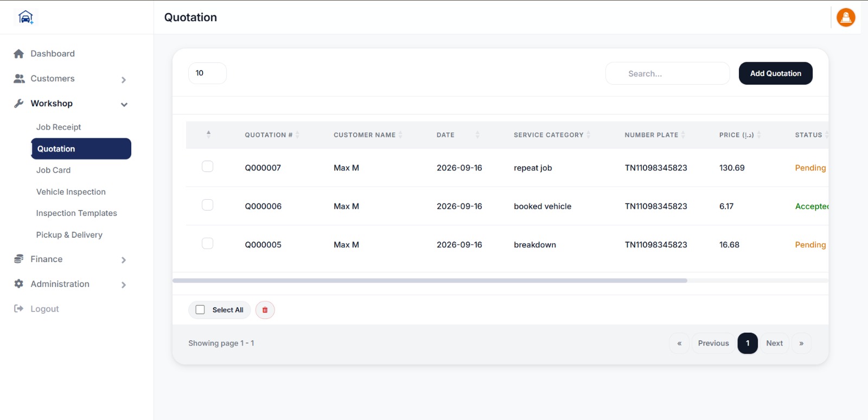Viewport: 868px width, 420px height.
Task: Tick the checkbox for quotation Q000005
Action: [x=207, y=244]
